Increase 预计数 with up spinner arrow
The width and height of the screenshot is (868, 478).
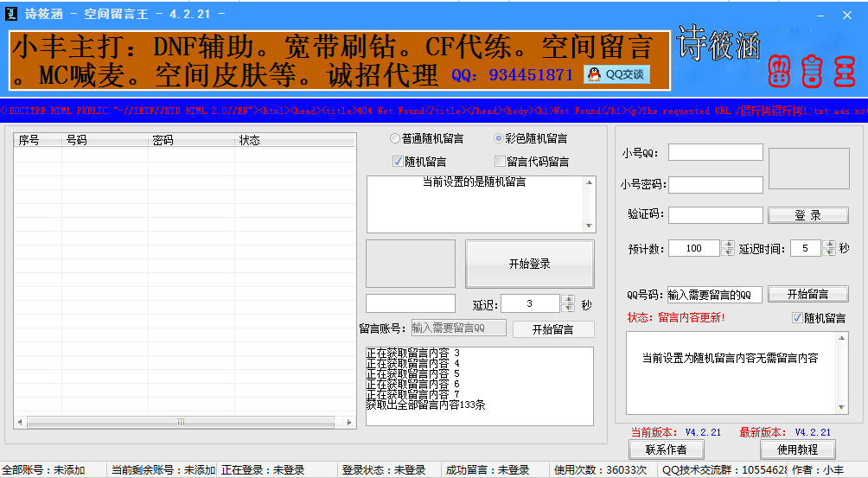pyautogui.click(x=728, y=245)
